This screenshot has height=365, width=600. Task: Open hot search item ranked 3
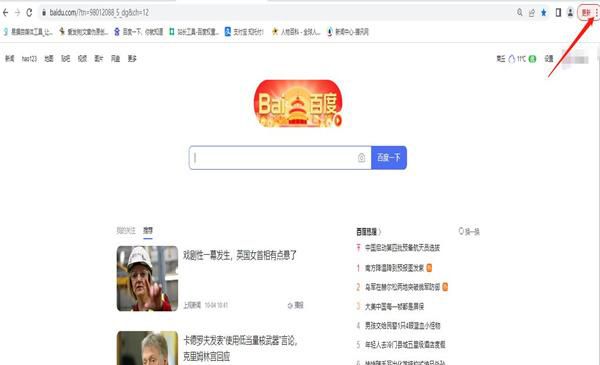(394, 306)
